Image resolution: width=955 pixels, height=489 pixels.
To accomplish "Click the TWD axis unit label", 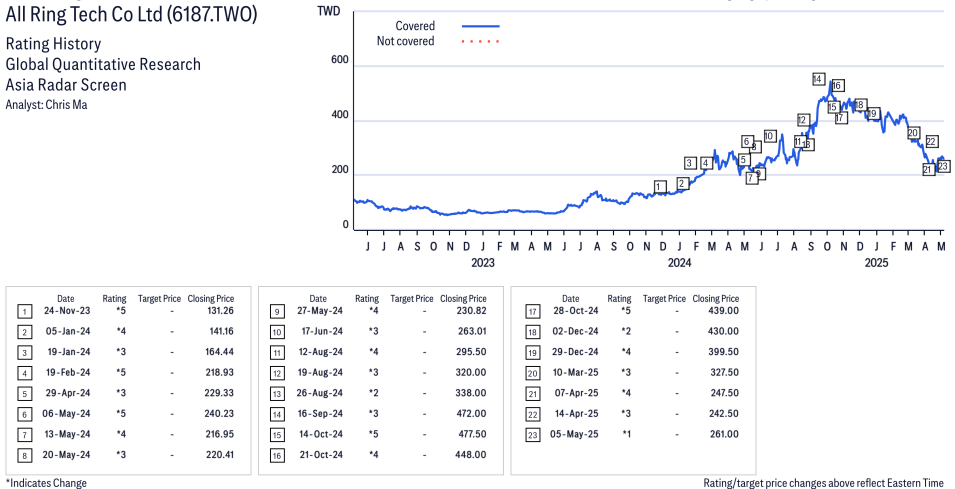I will [329, 11].
